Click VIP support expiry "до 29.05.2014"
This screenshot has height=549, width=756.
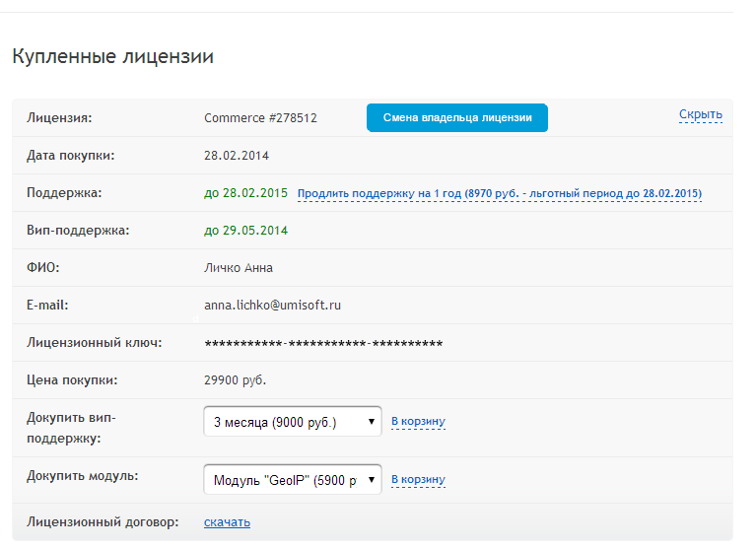tap(245, 231)
